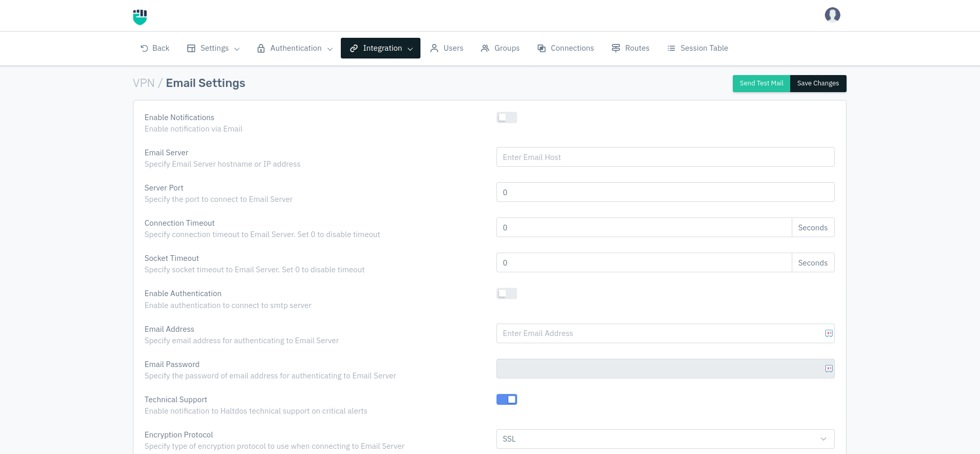Open the Routes tab
The height and width of the screenshot is (454, 980).
point(630,48)
